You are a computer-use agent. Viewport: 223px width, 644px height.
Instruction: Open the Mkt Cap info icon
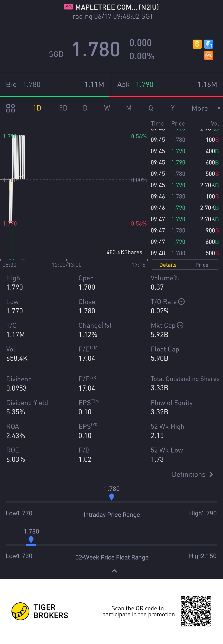pos(180,325)
